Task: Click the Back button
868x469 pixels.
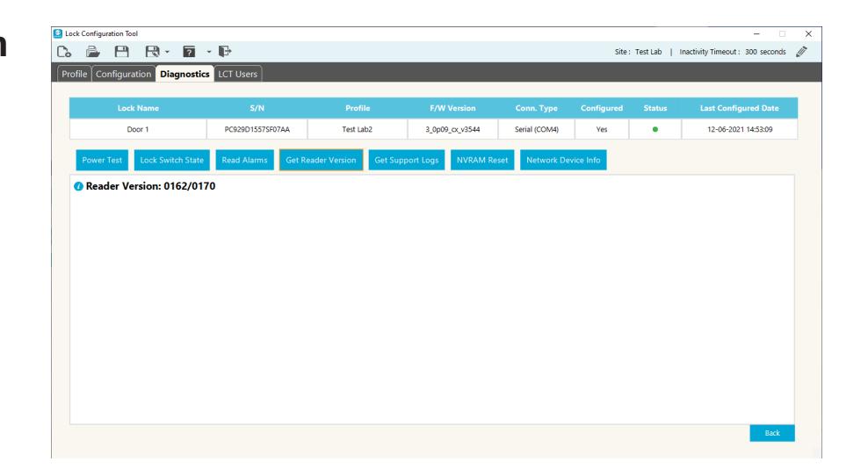Action: tap(771, 433)
